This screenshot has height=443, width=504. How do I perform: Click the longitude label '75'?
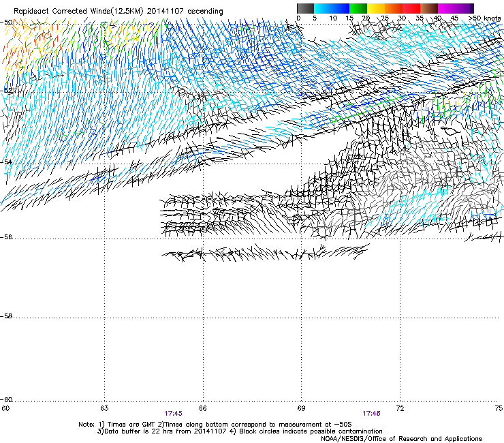click(x=499, y=408)
